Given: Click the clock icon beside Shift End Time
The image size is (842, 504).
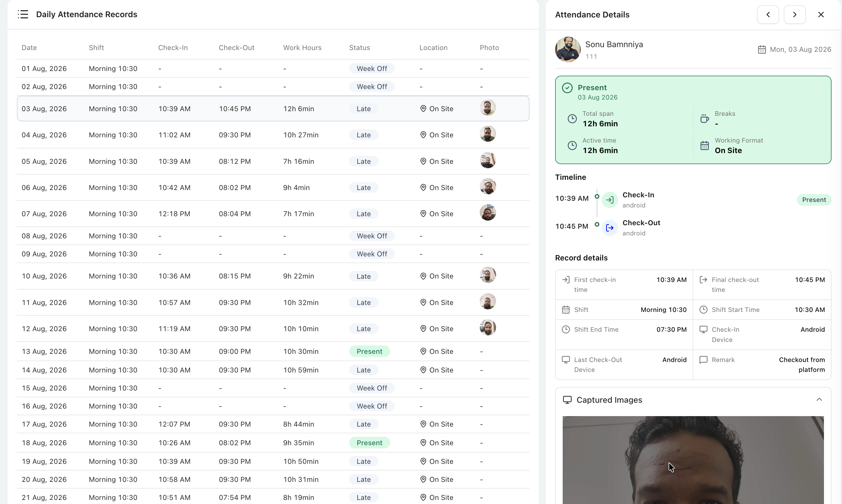Looking at the screenshot, I should coord(566,329).
